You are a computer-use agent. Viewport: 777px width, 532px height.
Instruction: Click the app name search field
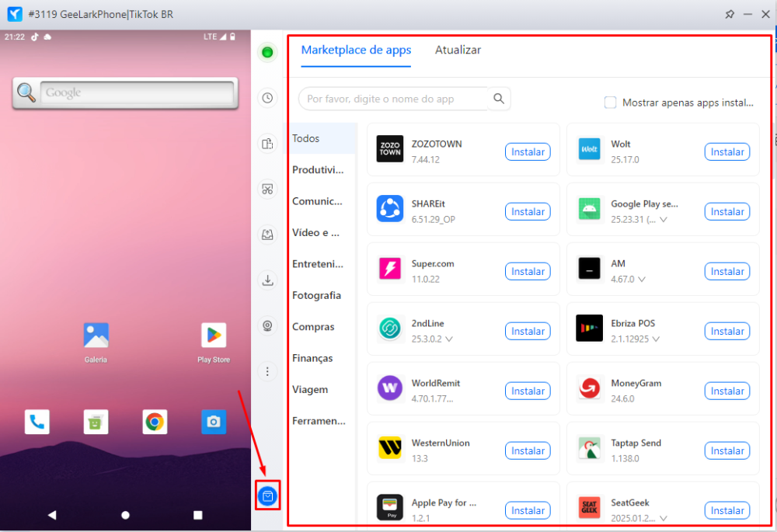(x=394, y=99)
